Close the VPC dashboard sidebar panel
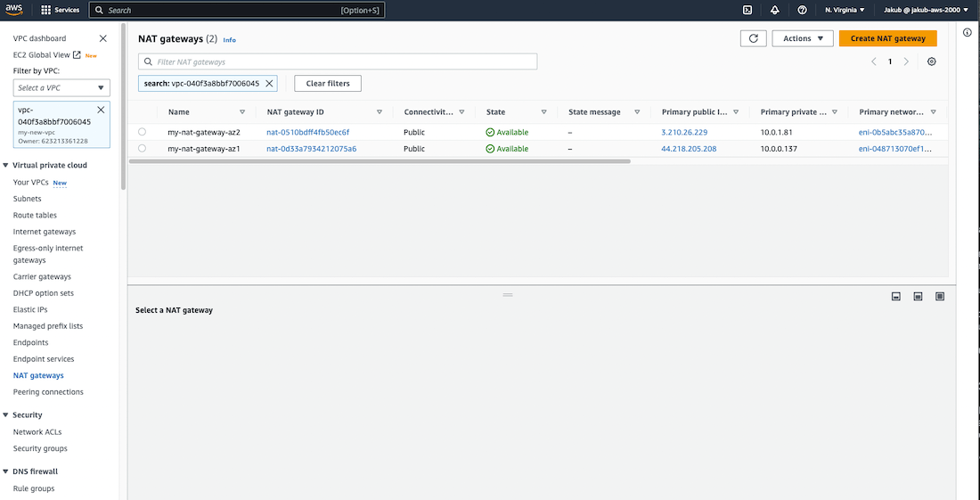The width and height of the screenshot is (980, 500). click(x=102, y=38)
